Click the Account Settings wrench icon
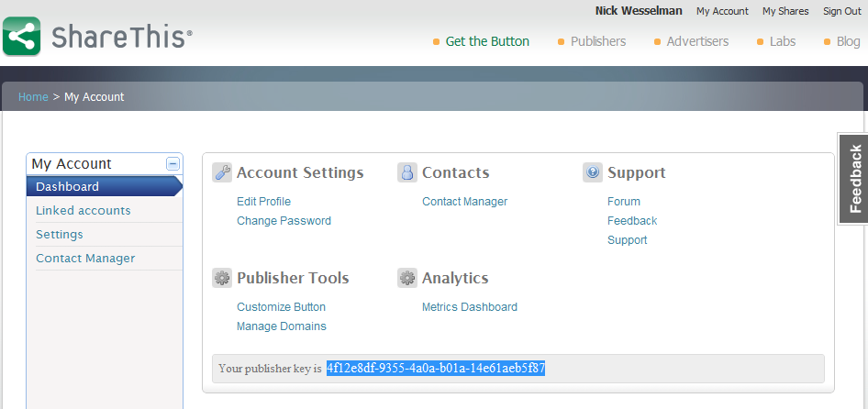The image size is (868, 409). (x=222, y=172)
